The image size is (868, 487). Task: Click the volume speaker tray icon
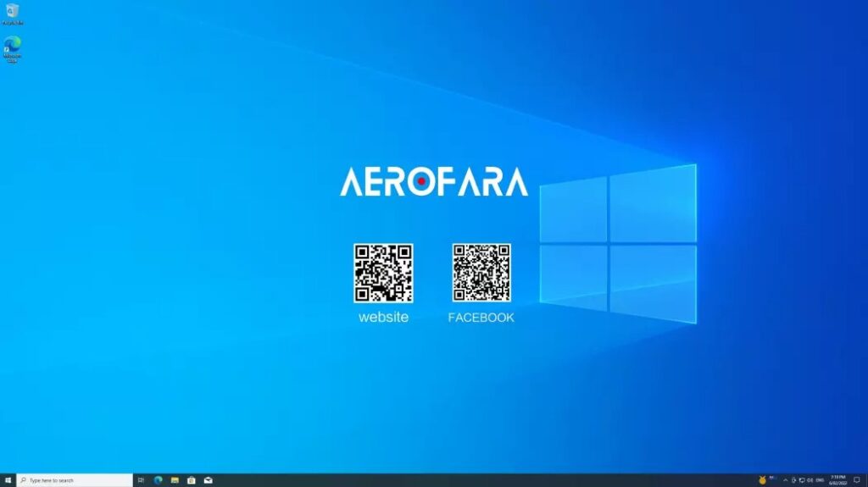tap(810, 480)
